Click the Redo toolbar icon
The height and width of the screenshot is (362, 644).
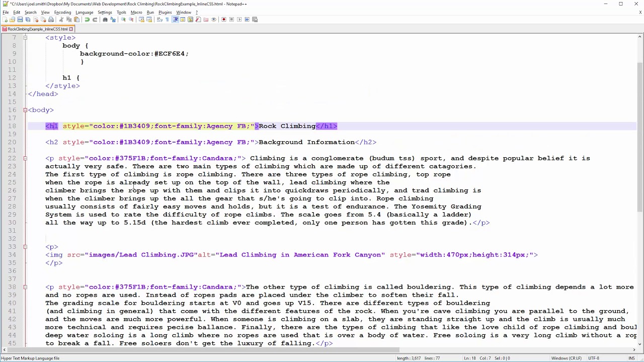click(95, 20)
